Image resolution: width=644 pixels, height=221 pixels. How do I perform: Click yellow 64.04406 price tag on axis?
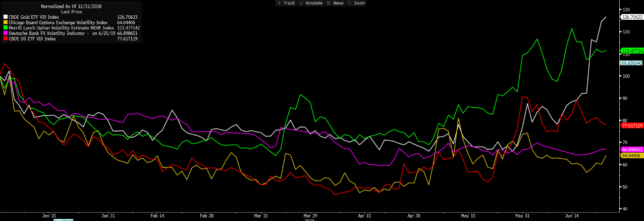631,156
